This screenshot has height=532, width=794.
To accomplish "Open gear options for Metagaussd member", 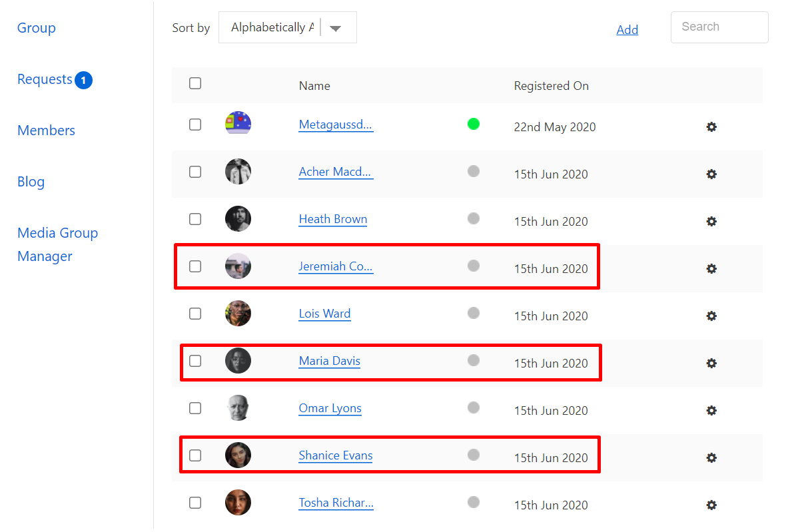I will (x=711, y=127).
